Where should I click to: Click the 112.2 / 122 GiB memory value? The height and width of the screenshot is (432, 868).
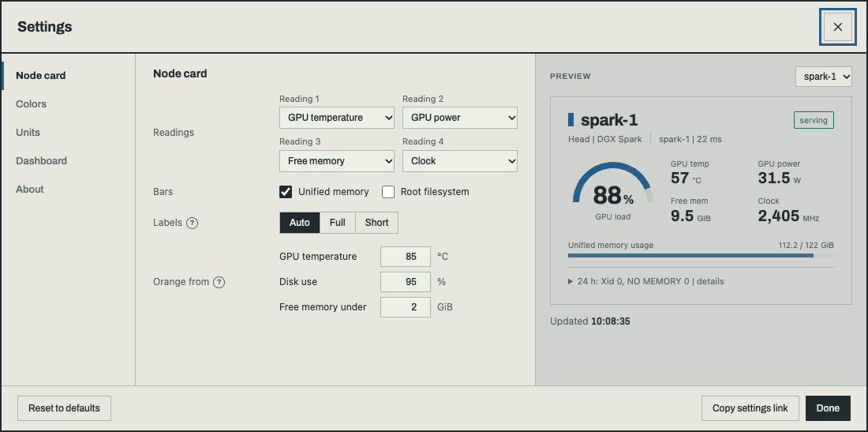click(x=806, y=245)
